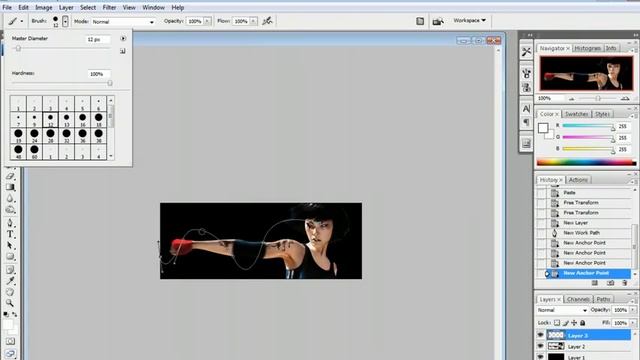Open the Brush preset picker dropdown arrow

[x=65, y=21]
